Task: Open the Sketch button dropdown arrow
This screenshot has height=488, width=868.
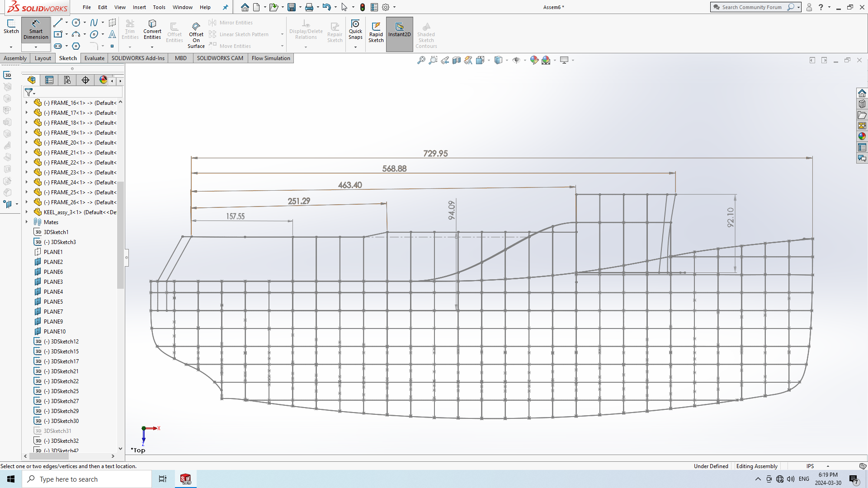Action: click(11, 47)
